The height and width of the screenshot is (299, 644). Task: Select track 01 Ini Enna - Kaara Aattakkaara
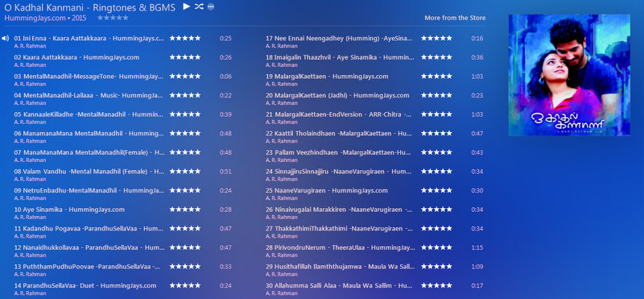click(89, 38)
